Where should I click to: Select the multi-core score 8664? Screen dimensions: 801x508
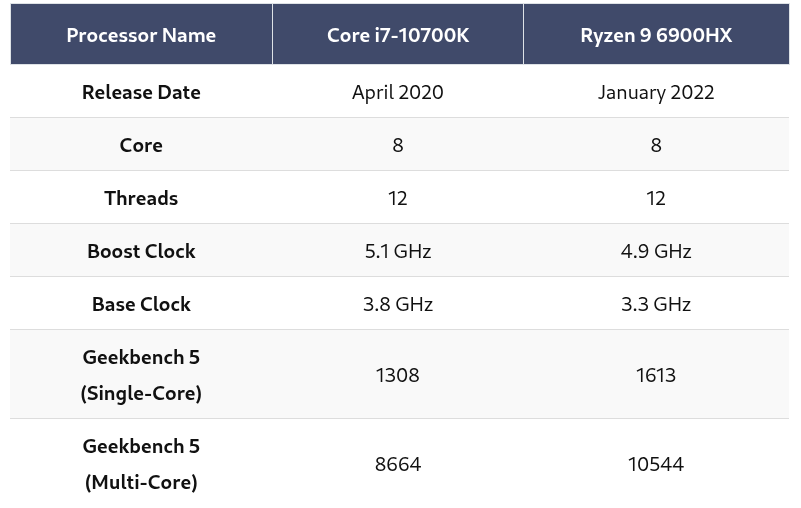[398, 464]
